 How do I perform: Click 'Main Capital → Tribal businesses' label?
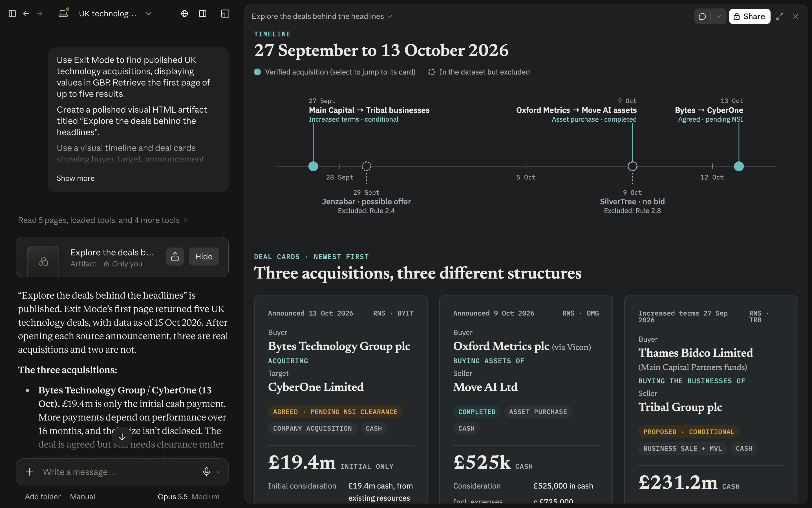coord(369,110)
